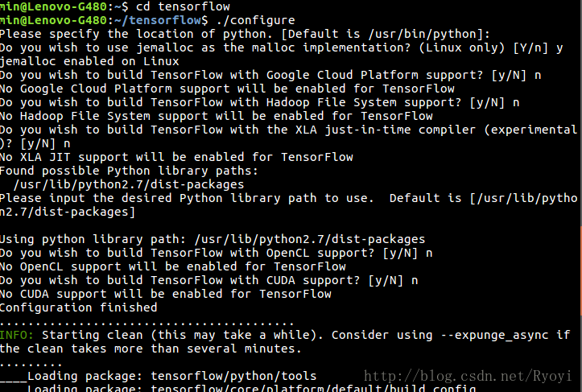582x392 pixels.
Task: Click the 'OpenCL support?' prompt line
Action: pos(216,253)
